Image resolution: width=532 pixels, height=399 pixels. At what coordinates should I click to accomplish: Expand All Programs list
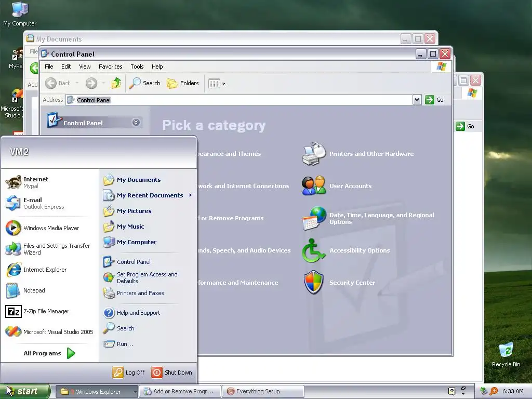click(49, 353)
